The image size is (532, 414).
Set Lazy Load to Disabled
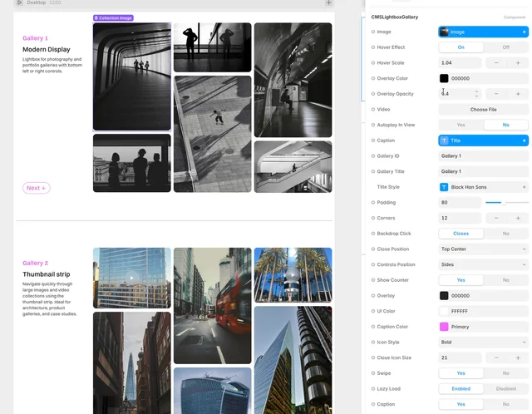pos(505,389)
